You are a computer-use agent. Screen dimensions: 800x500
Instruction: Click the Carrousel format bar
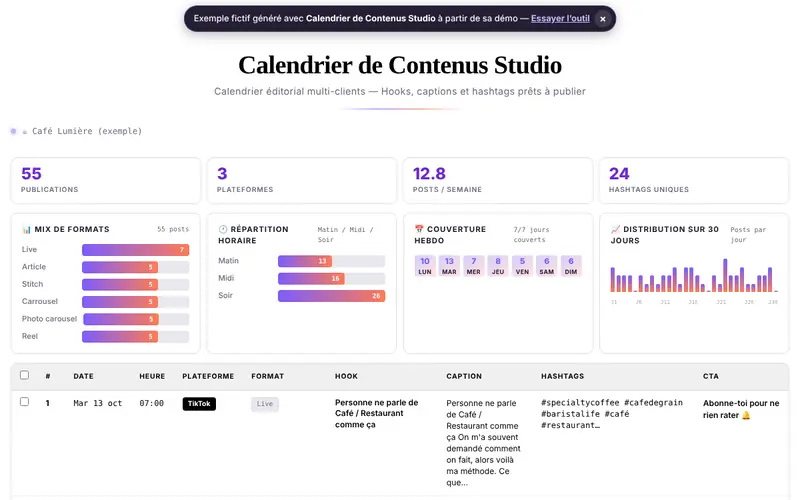(x=120, y=302)
